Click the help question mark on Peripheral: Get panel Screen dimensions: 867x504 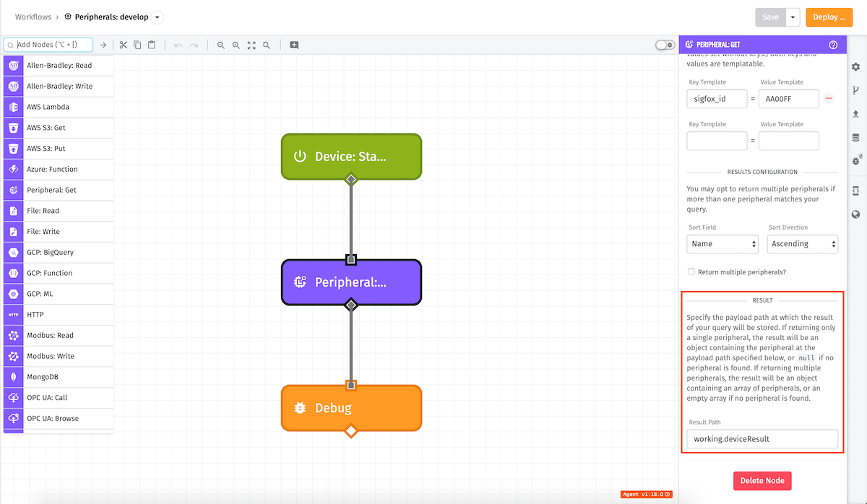coord(833,45)
